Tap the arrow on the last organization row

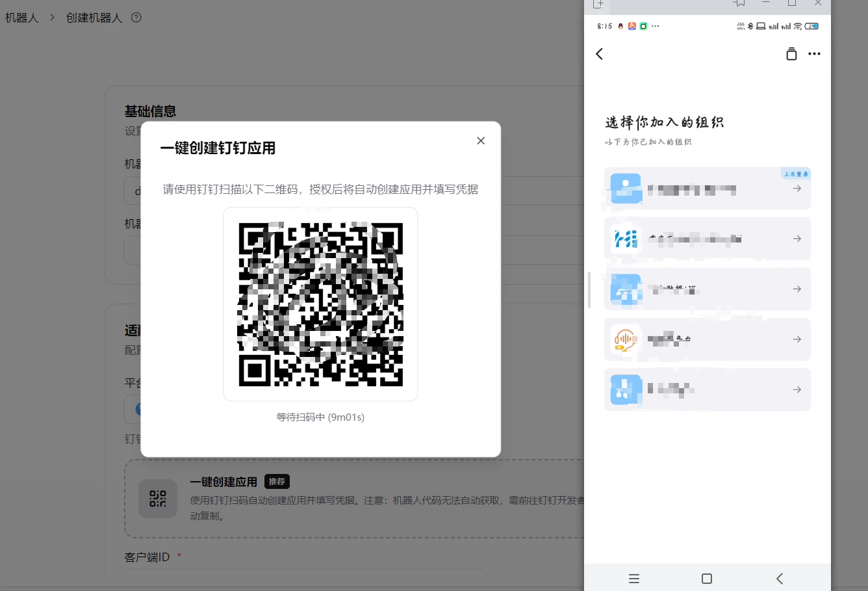pos(797,389)
